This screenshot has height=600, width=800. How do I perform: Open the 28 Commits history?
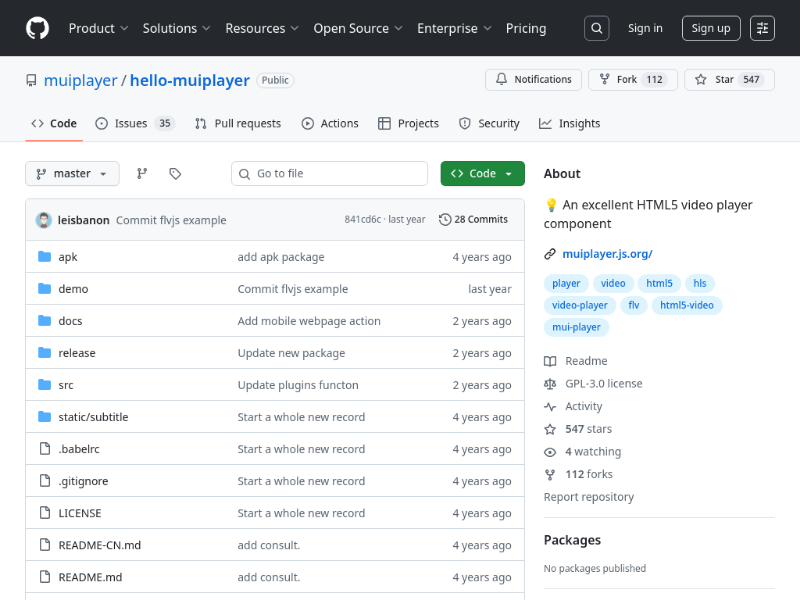pos(474,220)
